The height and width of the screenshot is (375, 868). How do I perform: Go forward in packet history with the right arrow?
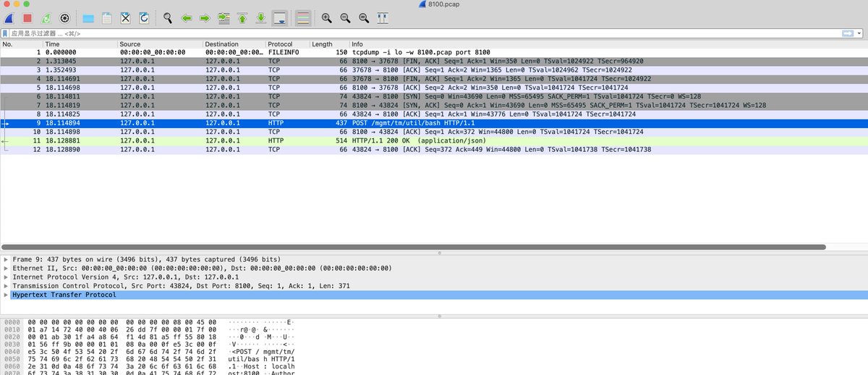coord(205,17)
